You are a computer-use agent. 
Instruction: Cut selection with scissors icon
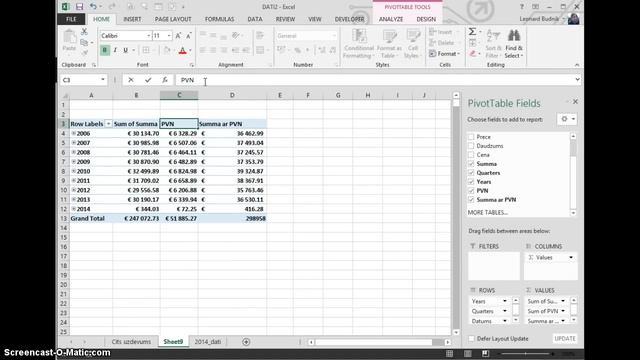click(84, 31)
